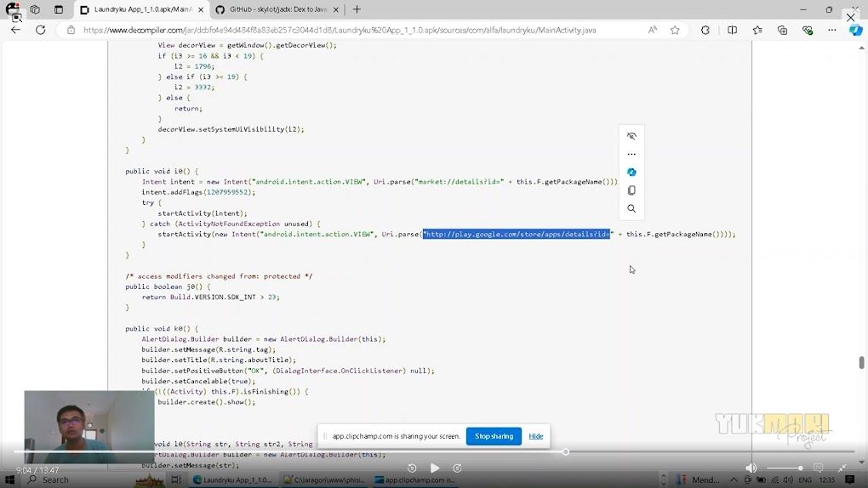Click the highlighted play.google.com URL string
Image resolution: width=868 pixels, height=488 pixels.
pos(517,234)
